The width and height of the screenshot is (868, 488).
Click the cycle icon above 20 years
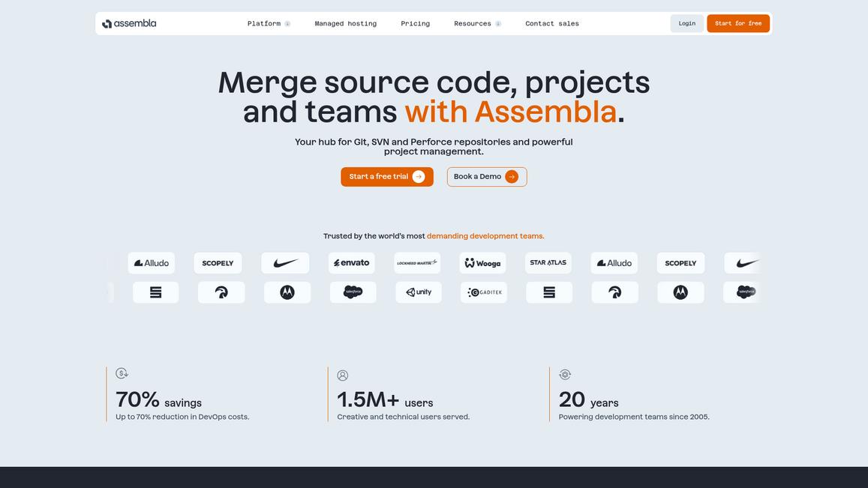click(x=565, y=375)
